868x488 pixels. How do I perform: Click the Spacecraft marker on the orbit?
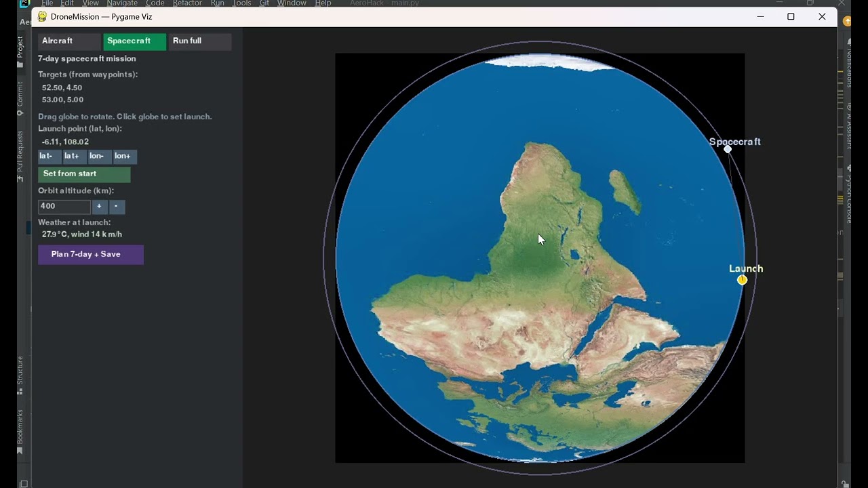click(728, 149)
